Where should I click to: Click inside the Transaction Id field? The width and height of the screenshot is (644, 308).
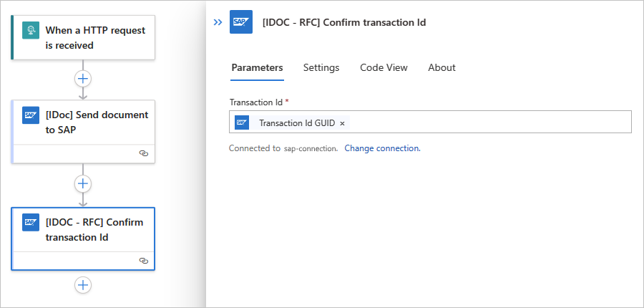coord(487,122)
